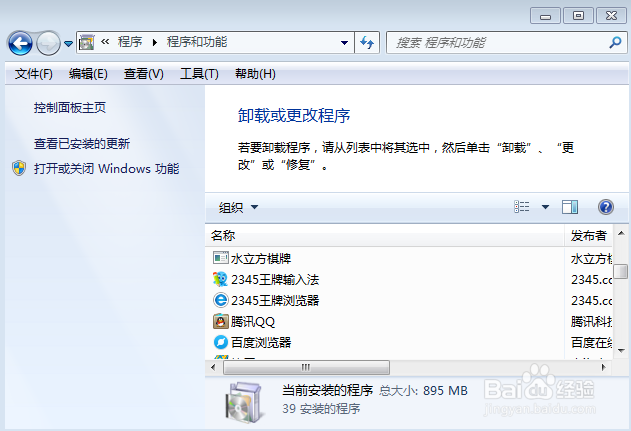Select 2345王牌浏览器 in the list
The image size is (631, 431).
(275, 301)
